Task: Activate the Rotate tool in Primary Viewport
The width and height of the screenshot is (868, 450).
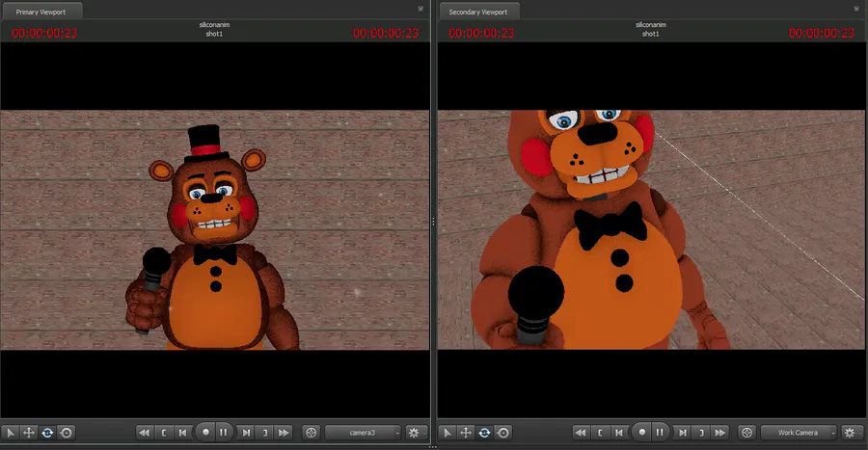Action: coord(47,433)
